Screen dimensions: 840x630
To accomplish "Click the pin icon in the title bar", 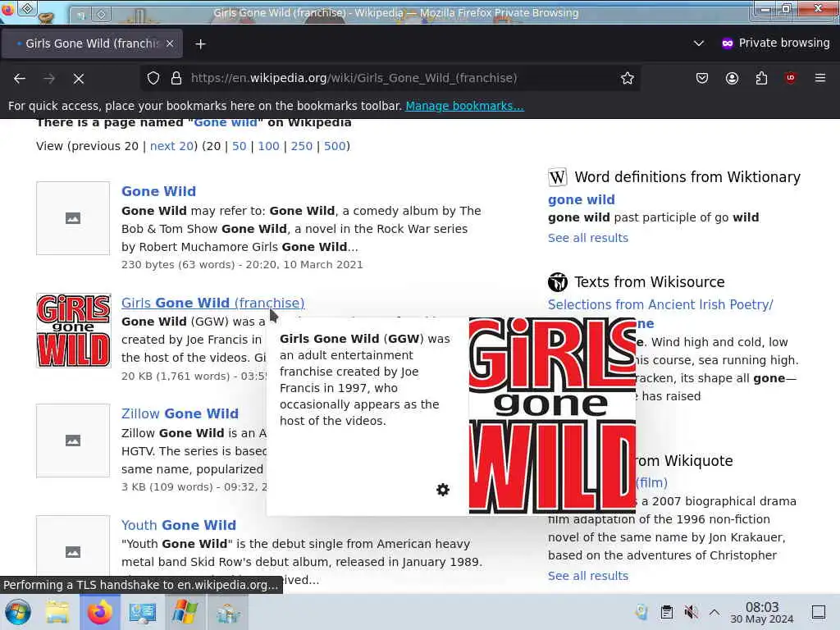I will click(27, 7).
